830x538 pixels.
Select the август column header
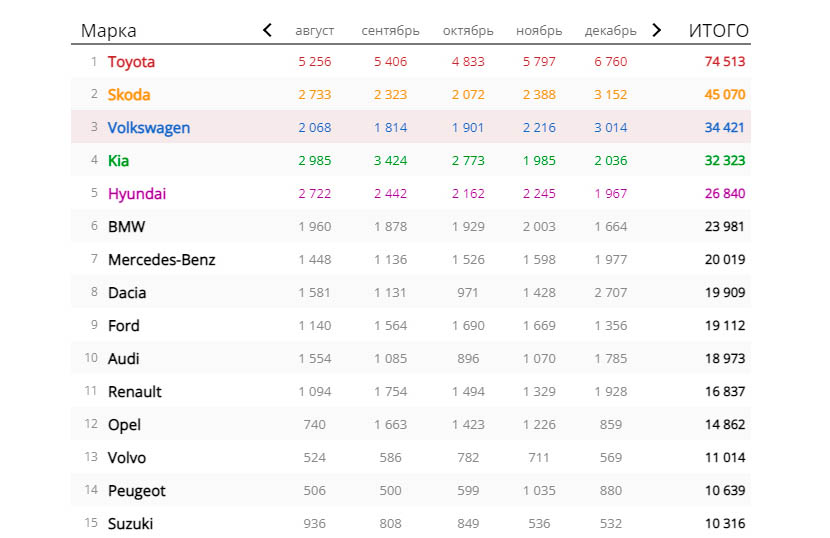click(315, 31)
